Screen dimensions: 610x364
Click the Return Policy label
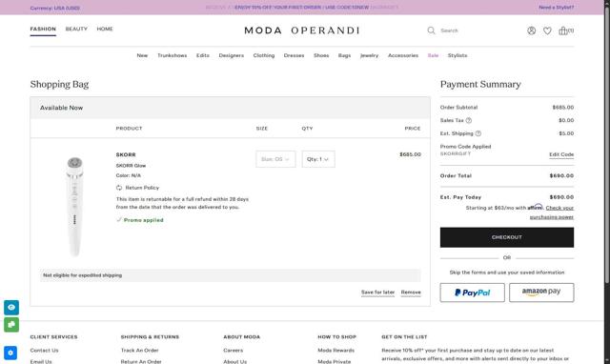(x=142, y=188)
